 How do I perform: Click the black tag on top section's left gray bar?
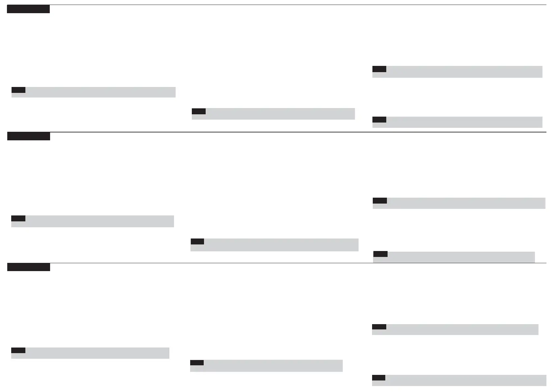pos(18,90)
